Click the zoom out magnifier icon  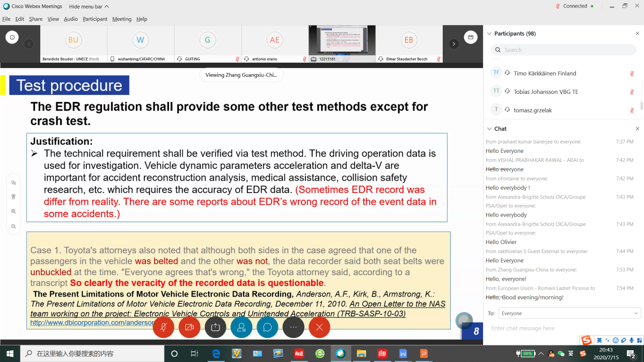coord(13,226)
